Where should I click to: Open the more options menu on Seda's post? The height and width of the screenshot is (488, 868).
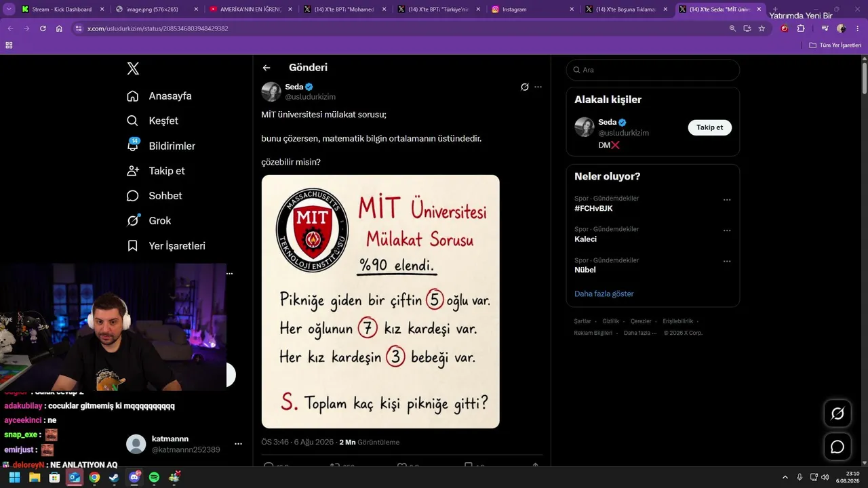538,87
